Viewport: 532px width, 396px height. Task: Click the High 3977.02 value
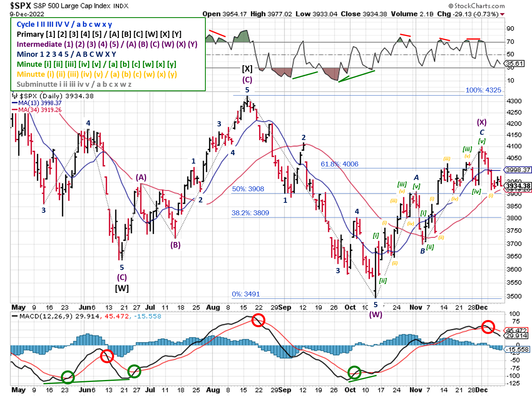(271, 14)
